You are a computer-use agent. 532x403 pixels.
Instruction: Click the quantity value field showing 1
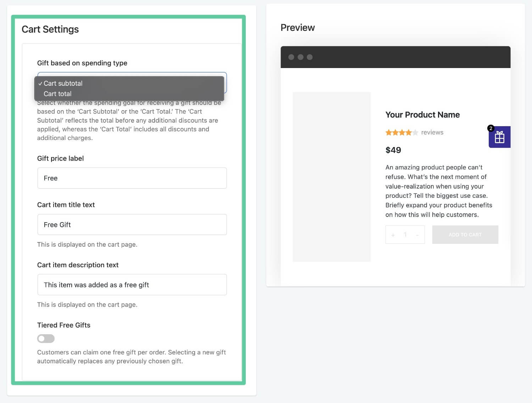click(405, 235)
